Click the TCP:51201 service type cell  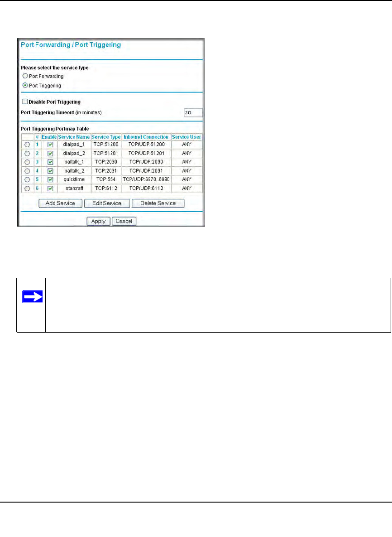click(x=106, y=154)
